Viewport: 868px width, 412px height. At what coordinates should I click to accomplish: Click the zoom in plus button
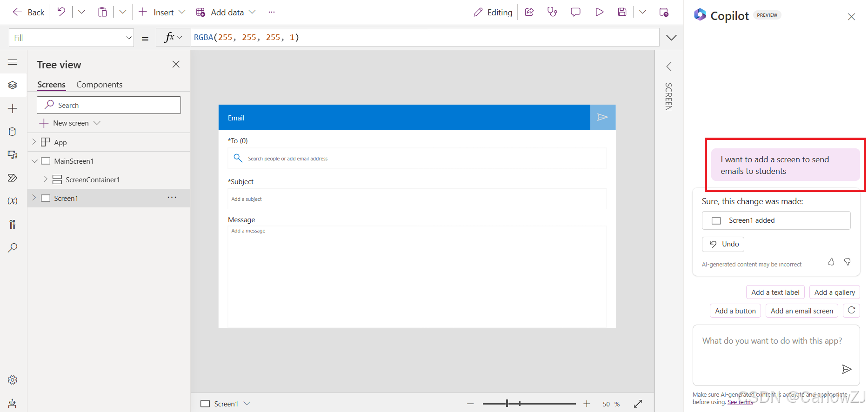pos(587,404)
